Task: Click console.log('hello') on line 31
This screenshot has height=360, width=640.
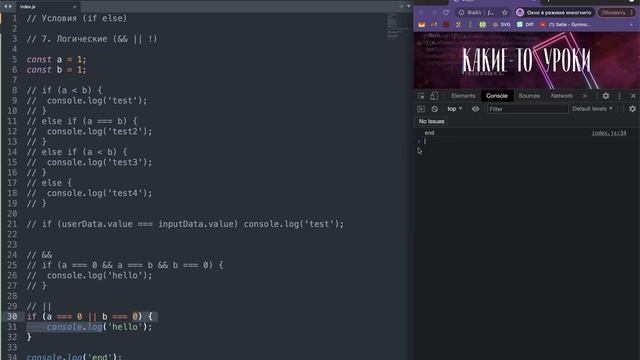Action: [x=99, y=327]
